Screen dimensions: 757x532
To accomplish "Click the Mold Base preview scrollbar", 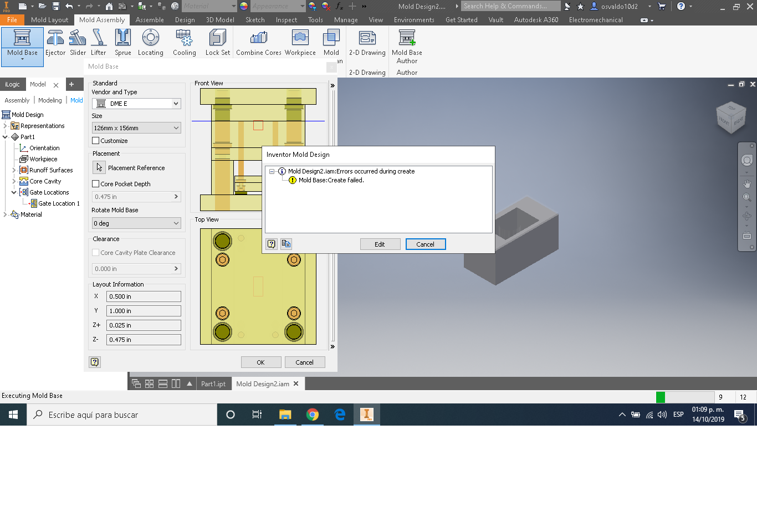I will click(333, 216).
